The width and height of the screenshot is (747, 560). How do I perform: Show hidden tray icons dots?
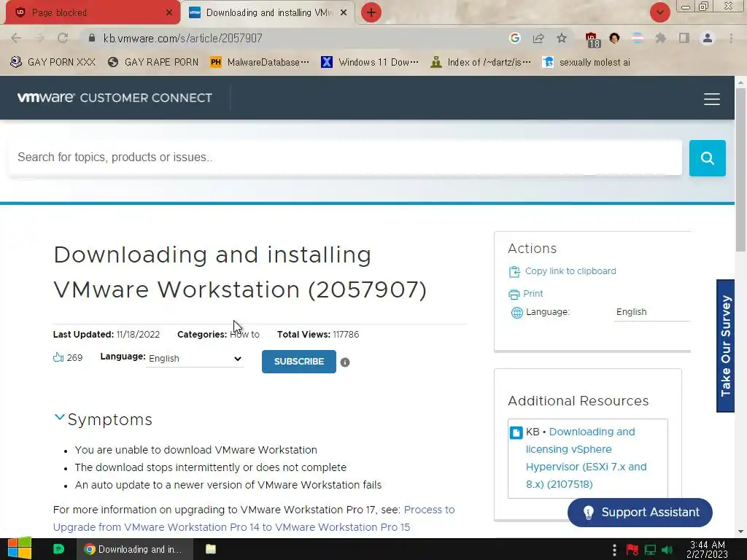(x=614, y=550)
